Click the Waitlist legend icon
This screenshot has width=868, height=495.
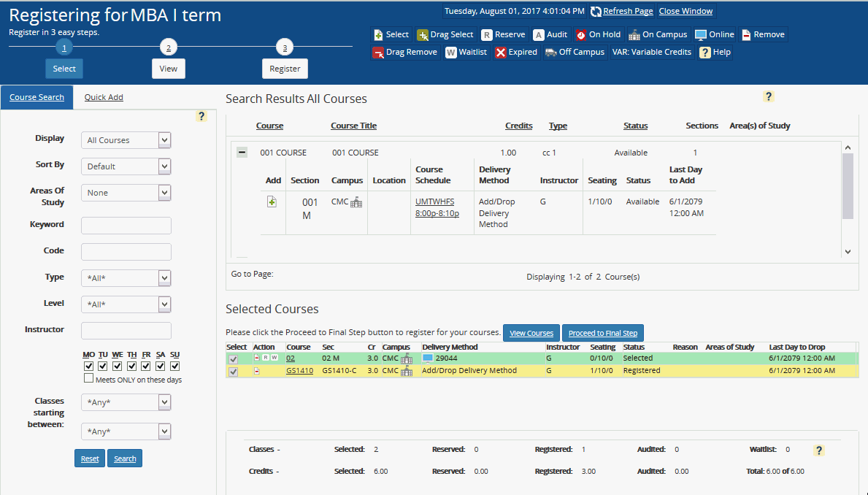[x=451, y=53]
